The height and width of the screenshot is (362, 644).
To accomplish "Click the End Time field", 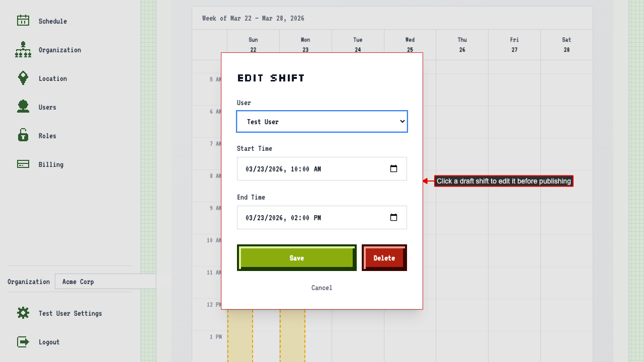I will (x=312, y=218).
